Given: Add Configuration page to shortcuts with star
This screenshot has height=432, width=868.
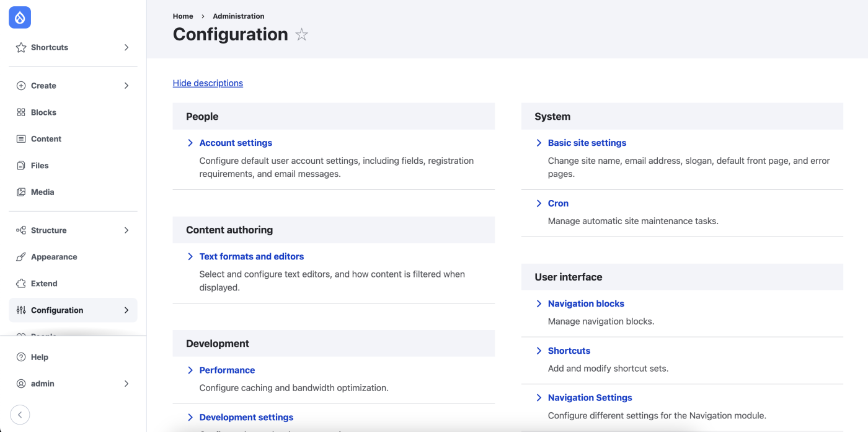Looking at the screenshot, I should pos(302,35).
